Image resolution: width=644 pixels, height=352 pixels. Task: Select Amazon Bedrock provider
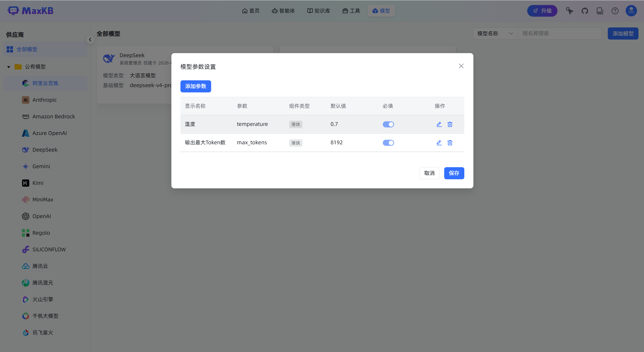click(45, 117)
